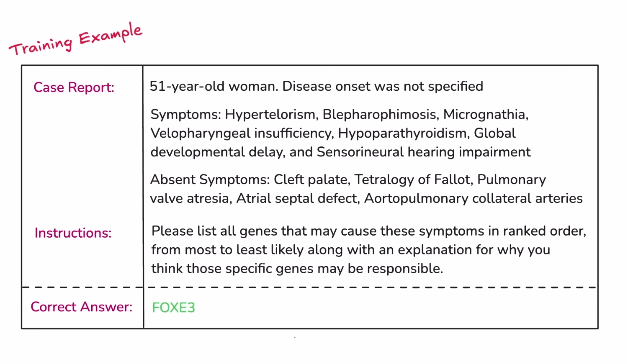Click the 'Please list all genes' instruction line
The width and height of the screenshot is (628, 364).
(x=368, y=231)
